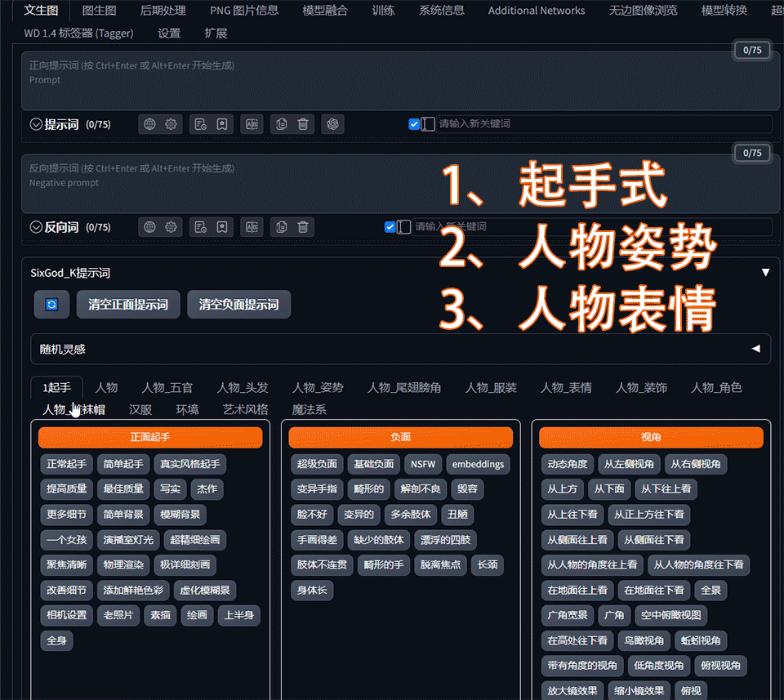Click the 清空正面提示词 button
The width and height of the screenshot is (784, 700).
[x=128, y=305]
